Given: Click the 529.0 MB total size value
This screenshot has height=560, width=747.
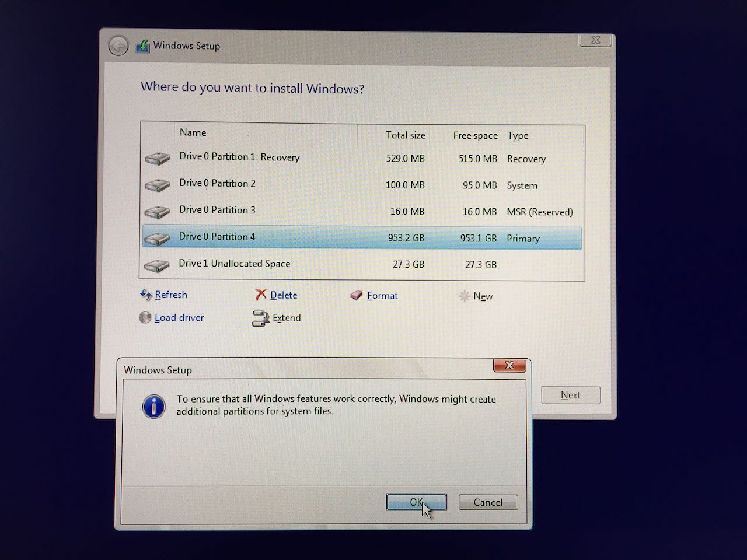Looking at the screenshot, I should 406,158.
